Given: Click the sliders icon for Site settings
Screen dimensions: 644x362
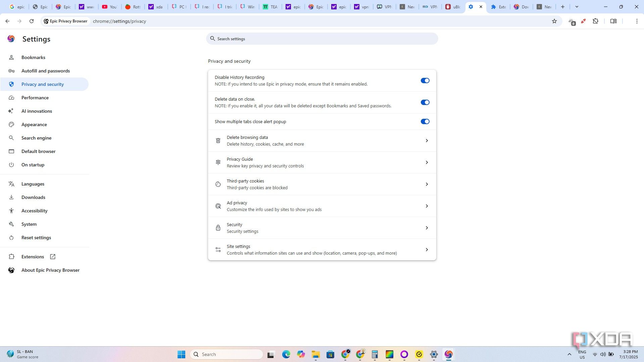Looking at the screenshot, I should click(x=218, y=250).
